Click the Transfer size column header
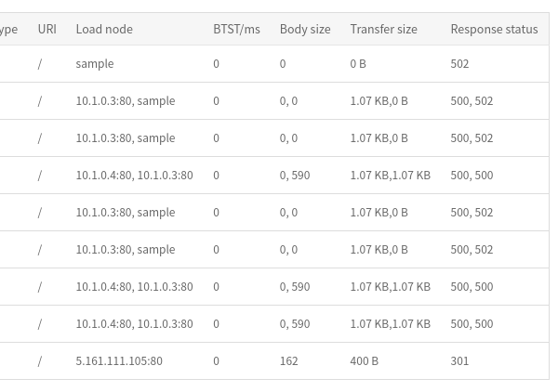 pyautogui.click(x=383, y=29)
